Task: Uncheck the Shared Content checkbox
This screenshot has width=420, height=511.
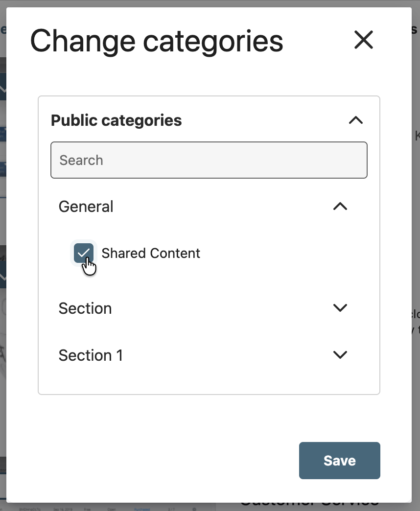Action: 84,253
